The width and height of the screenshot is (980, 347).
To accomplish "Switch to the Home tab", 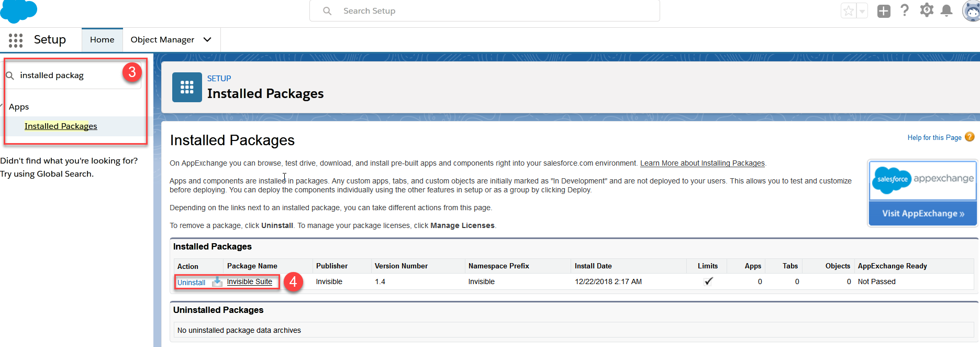I will pyautogui.click(x=102, y=40).
